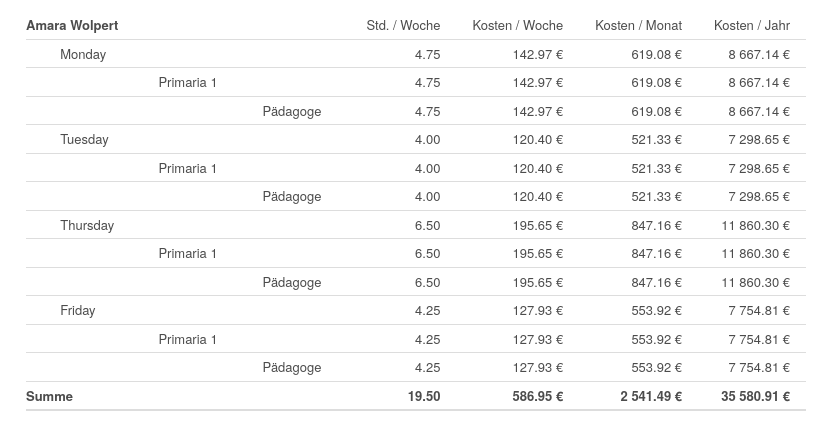Click the Std. / Woche column header
Image resolution: width=827 pixels, height=433 pixels.
pyautogui.click(x=403, y=26)
